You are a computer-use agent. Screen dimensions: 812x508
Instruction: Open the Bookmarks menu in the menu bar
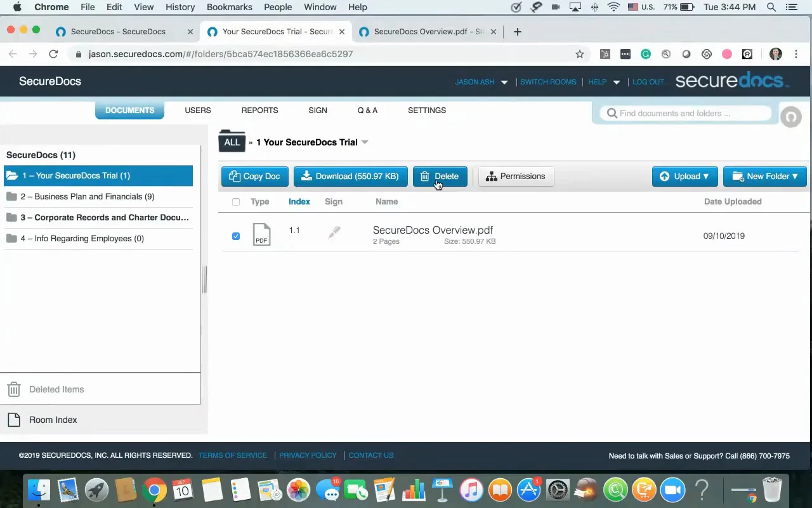[230, 7]
